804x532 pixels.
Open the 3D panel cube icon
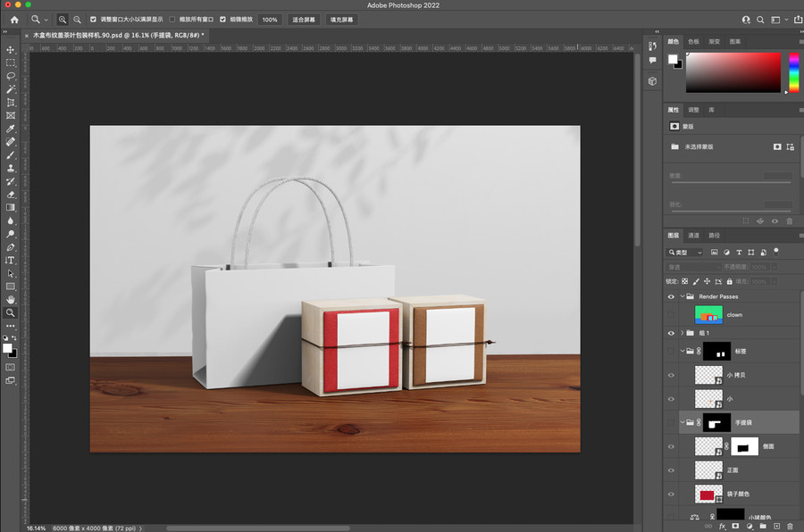pos(652,81)
